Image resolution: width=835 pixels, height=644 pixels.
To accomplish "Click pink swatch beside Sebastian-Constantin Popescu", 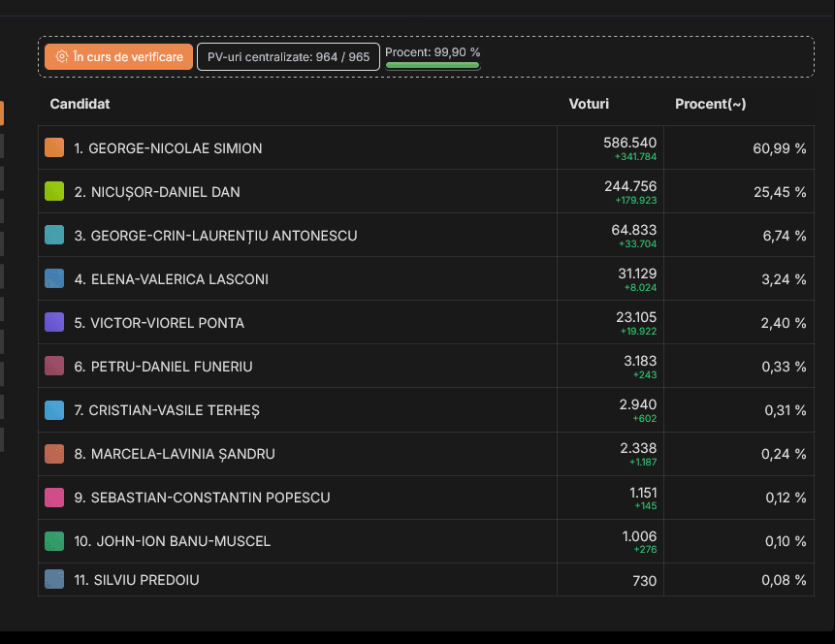I will (54, 497).
